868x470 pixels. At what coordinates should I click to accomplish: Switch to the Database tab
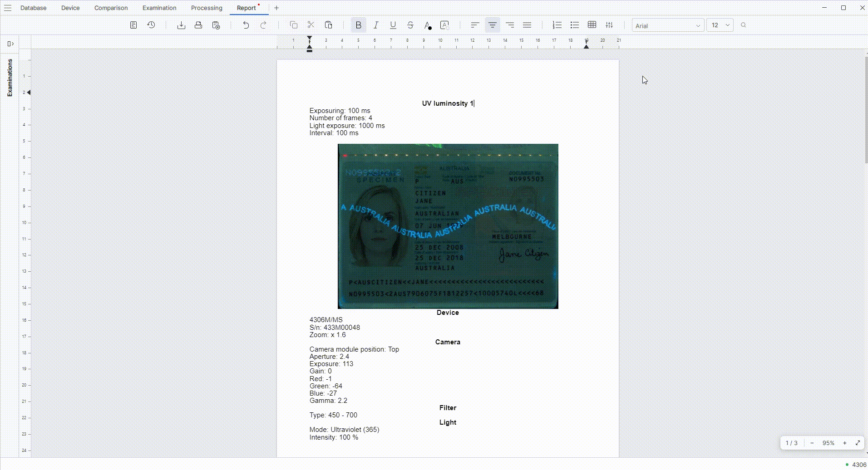(34, 8)
